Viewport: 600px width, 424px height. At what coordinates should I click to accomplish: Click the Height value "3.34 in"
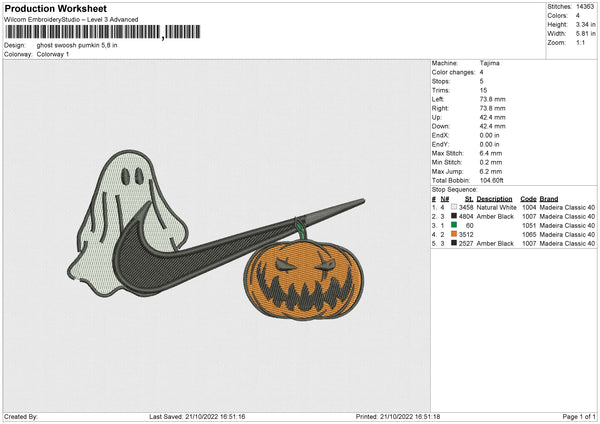click(585, 24)
